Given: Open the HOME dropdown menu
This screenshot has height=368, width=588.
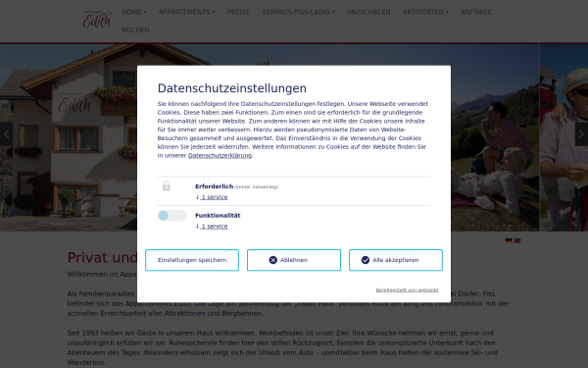Looking at the screenshot, I should (x=134, y=12).
